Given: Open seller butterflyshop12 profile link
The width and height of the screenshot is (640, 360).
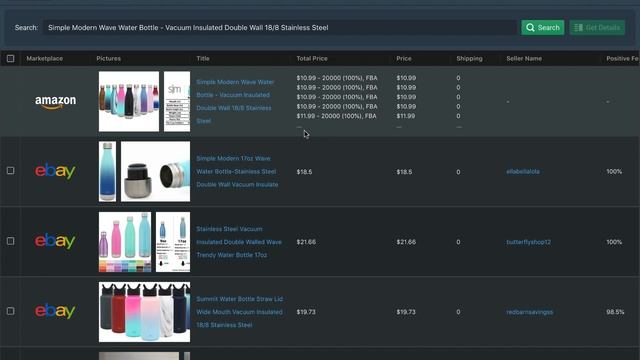Looking at the screenshot, I should point(529,242).
